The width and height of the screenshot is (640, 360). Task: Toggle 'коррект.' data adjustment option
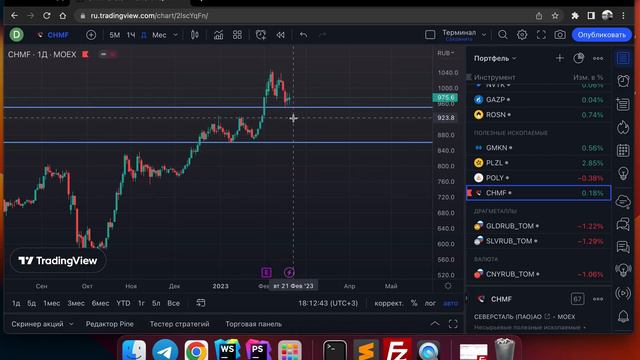(x=389, y=303)
